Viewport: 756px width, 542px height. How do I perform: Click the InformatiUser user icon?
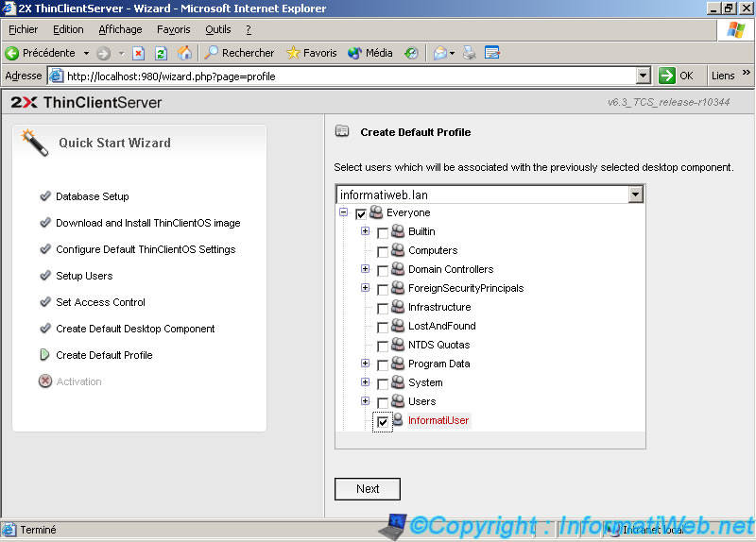tap(398, 419)
